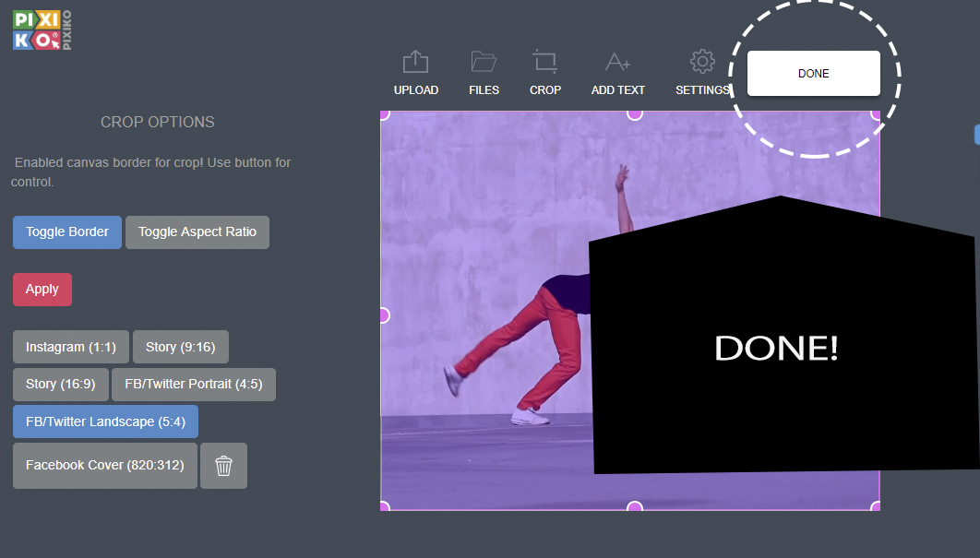Click the left-middle crop handle
Image resolution: width=980 pixels, height=558 pixels.
[x=384, y=315]
